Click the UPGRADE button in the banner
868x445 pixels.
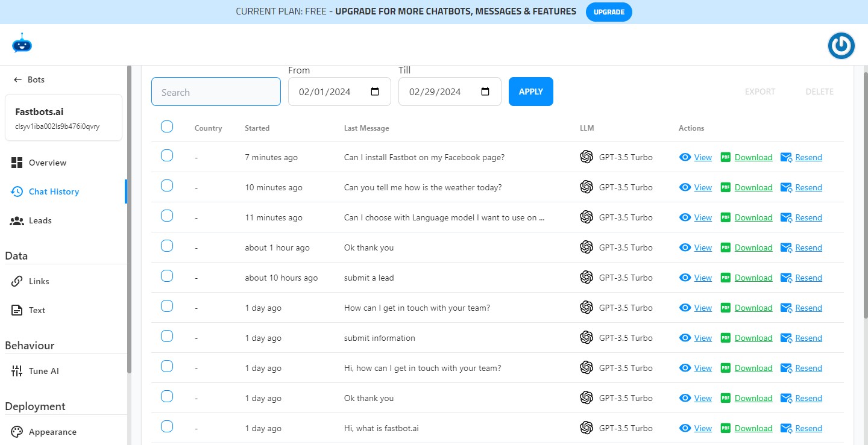coord(609,11)
